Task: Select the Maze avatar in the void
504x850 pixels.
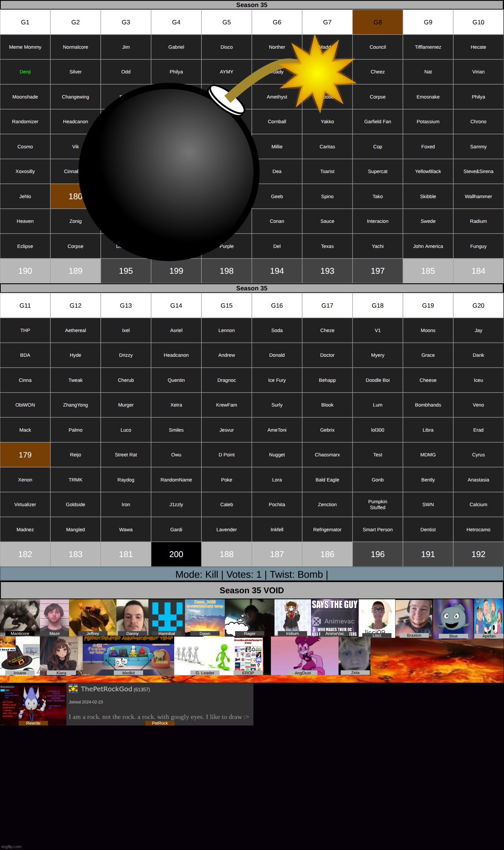Action: [54, 617]
